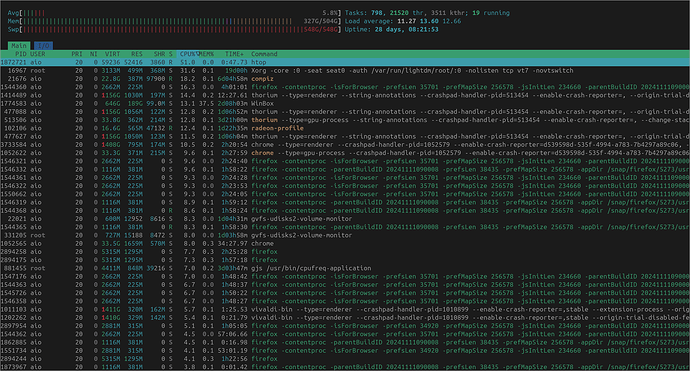Sort by the MEM% column header

[x=206, y=54]
